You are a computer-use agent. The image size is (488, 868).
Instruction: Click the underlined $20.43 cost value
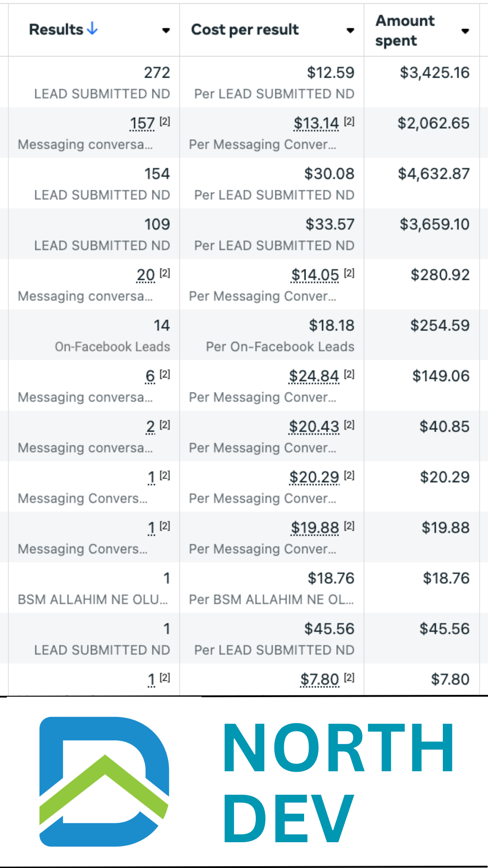[314, 427]
